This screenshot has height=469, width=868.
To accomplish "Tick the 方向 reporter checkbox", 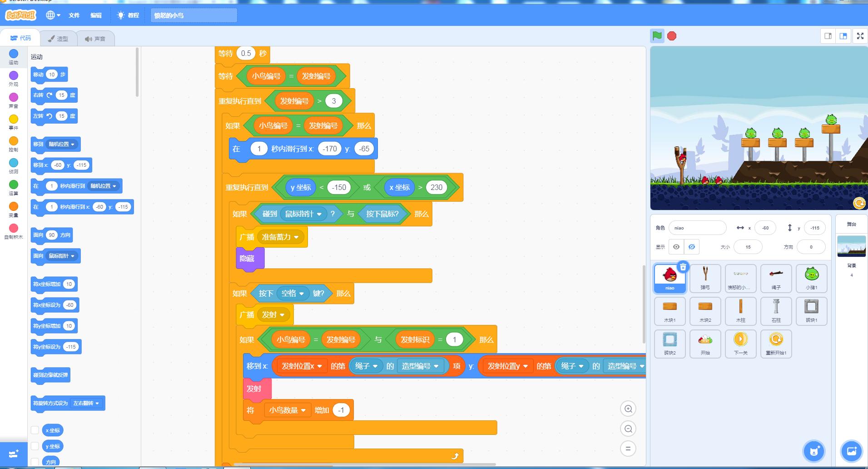I will tap(35, 462).
